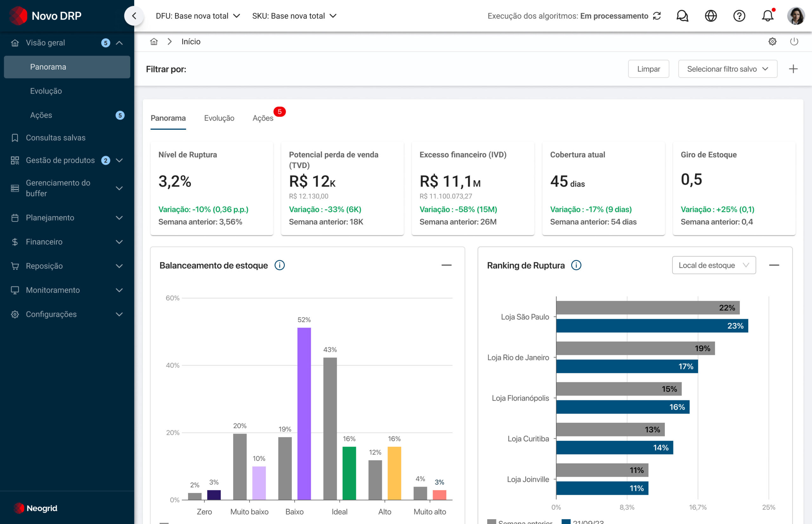Open the DFU: Base nova total dropdown
The width and height of the screenshot is (812, 524).
click(198, 16)
